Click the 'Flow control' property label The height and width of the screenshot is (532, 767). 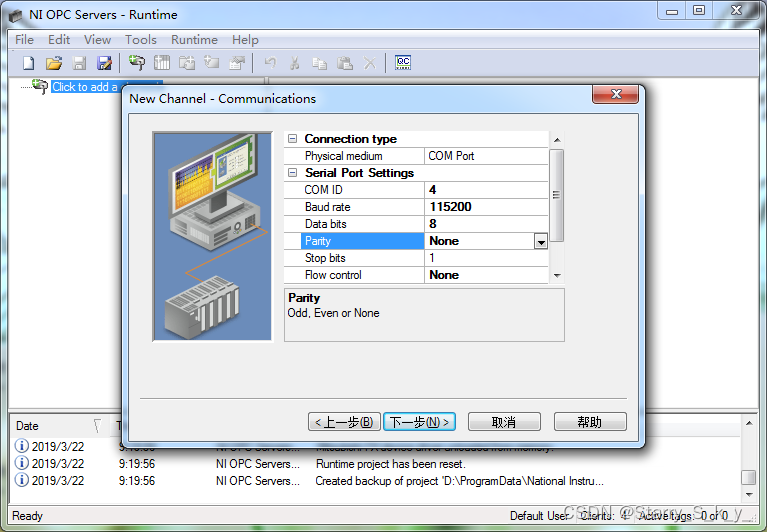333,275
